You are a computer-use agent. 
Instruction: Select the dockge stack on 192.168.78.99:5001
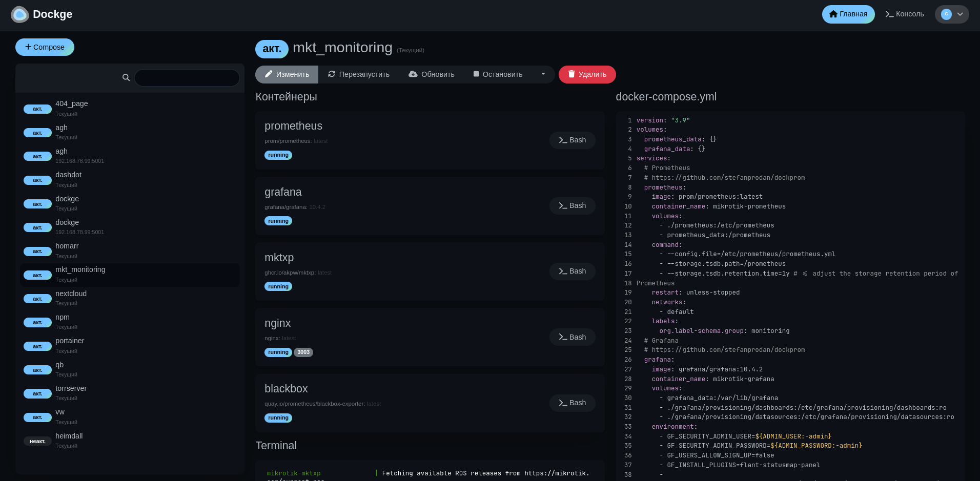(130, 227)
